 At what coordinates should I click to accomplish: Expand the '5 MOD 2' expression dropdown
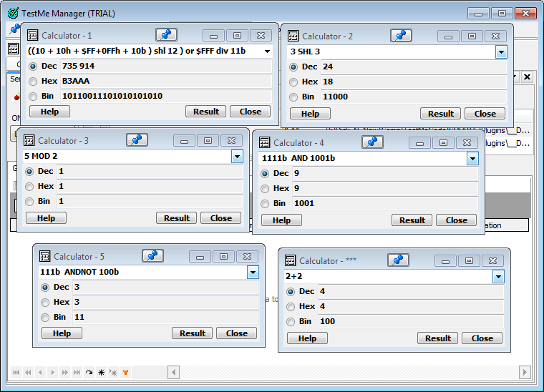tap(237, 157)
